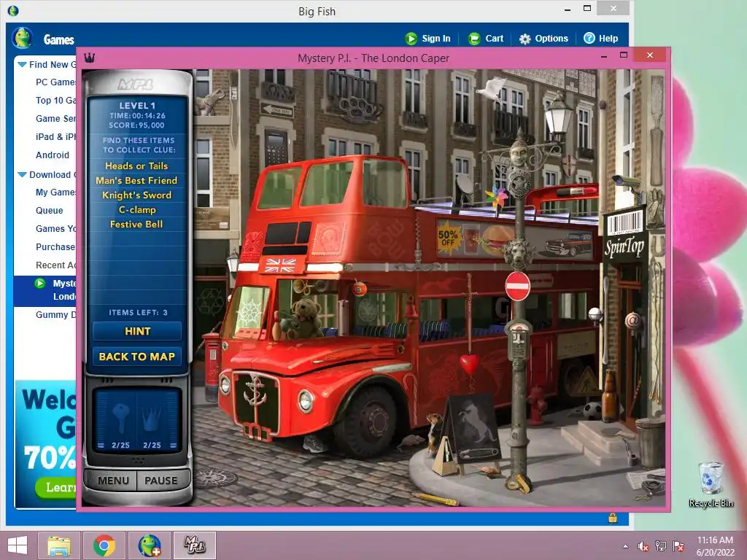Click the green Cart icon

pyautogui.click(x=474, y=39)
